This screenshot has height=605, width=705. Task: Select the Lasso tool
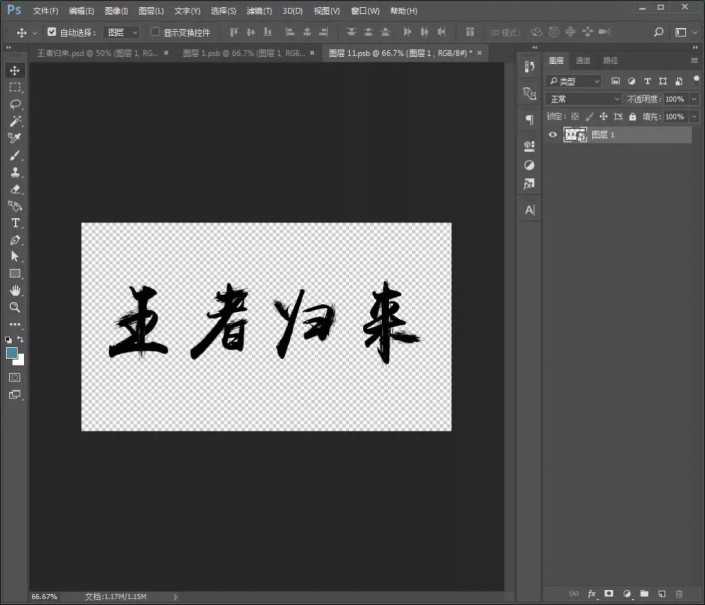click(15, 104)
